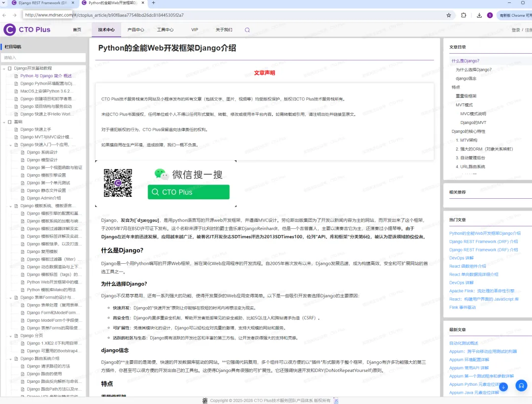Open a new browser tab with plus button
This screenshot has width=532, height=404.
(153, 3)
